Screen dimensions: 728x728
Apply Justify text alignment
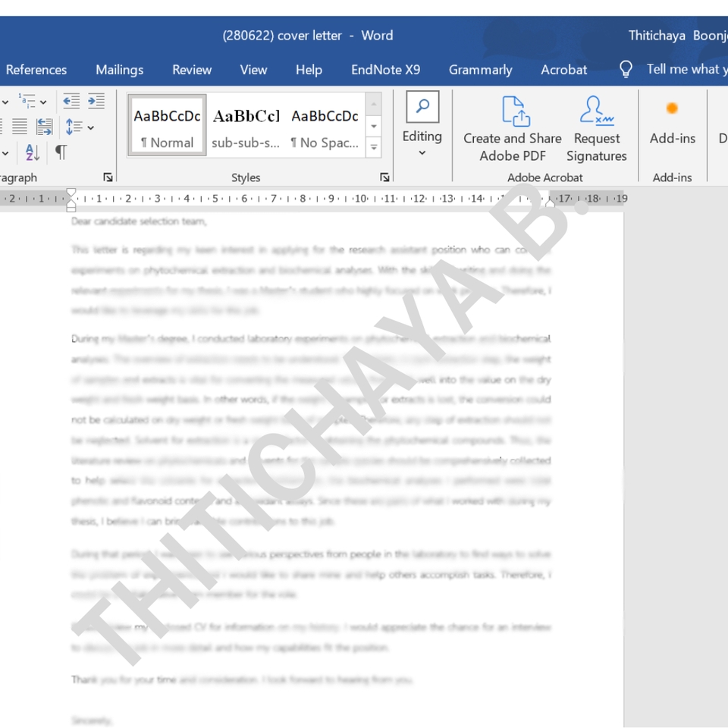tap(20, 127)
